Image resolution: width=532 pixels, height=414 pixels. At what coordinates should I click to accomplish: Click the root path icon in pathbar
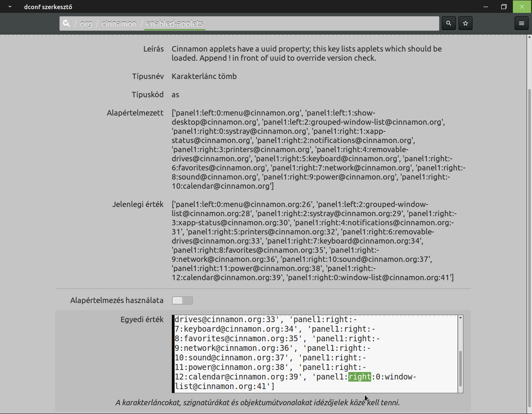point(66,23)
